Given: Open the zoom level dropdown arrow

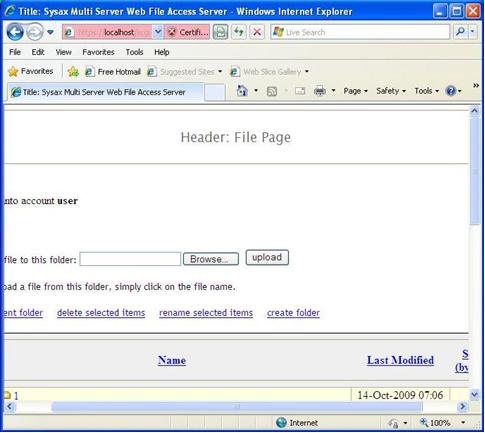Looking at the screenshot, I should (463, 423).
